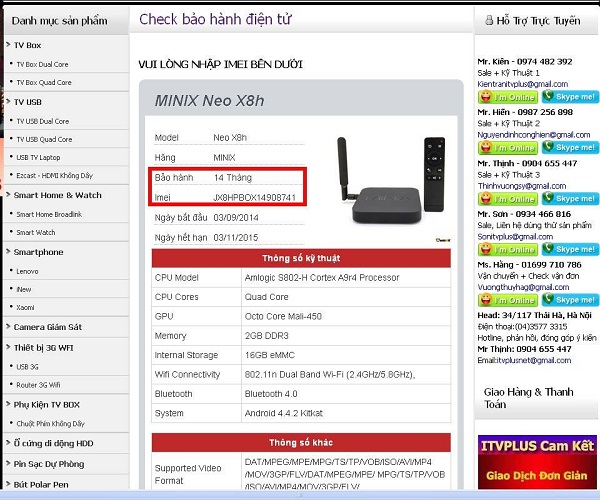Click the warranty value 14 Tháng
This screenshot has height=500, width=600.
[233, 178]
